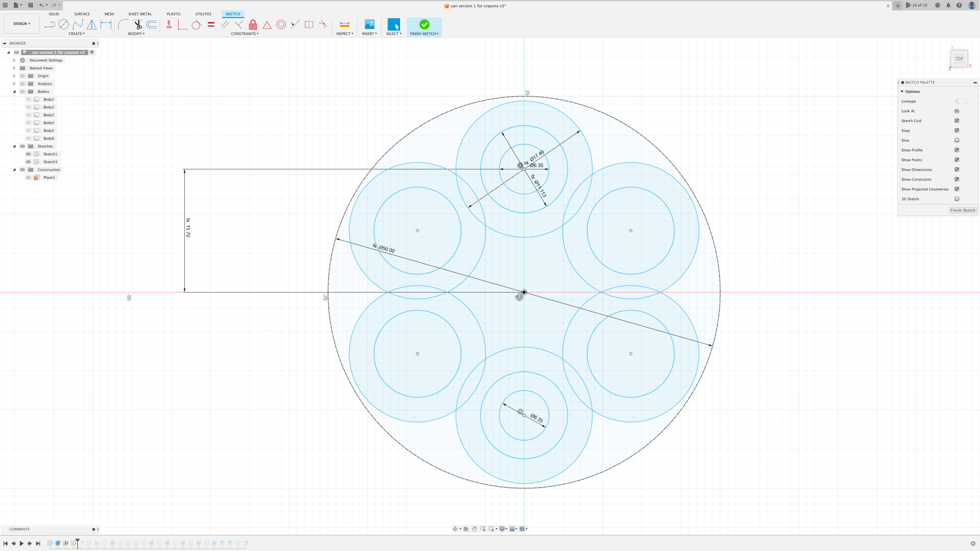The width and height of the screenshot is (980, 551).
Task: Select the Trim scissors tool
Action: [138, 25]
